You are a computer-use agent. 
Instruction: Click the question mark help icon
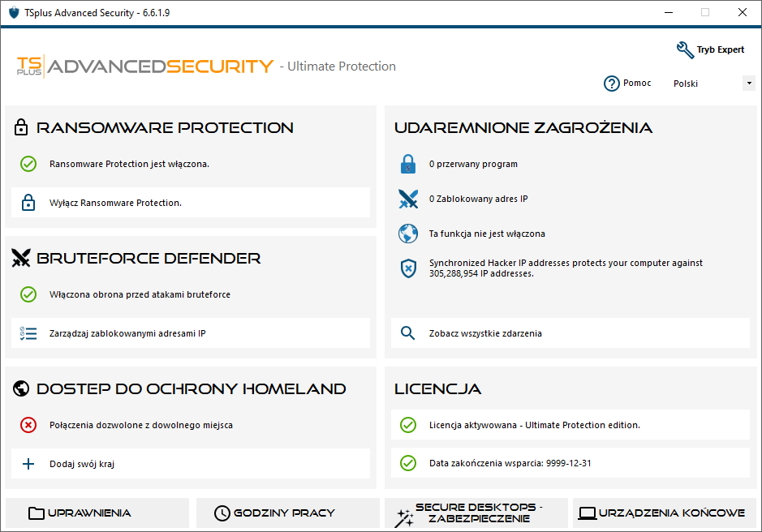[x=611, y=84]
